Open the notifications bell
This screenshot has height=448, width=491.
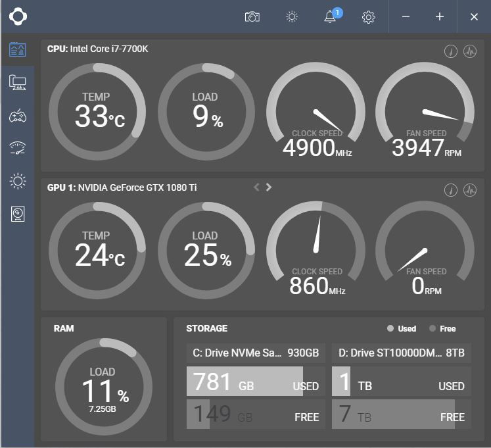[330, 16]
